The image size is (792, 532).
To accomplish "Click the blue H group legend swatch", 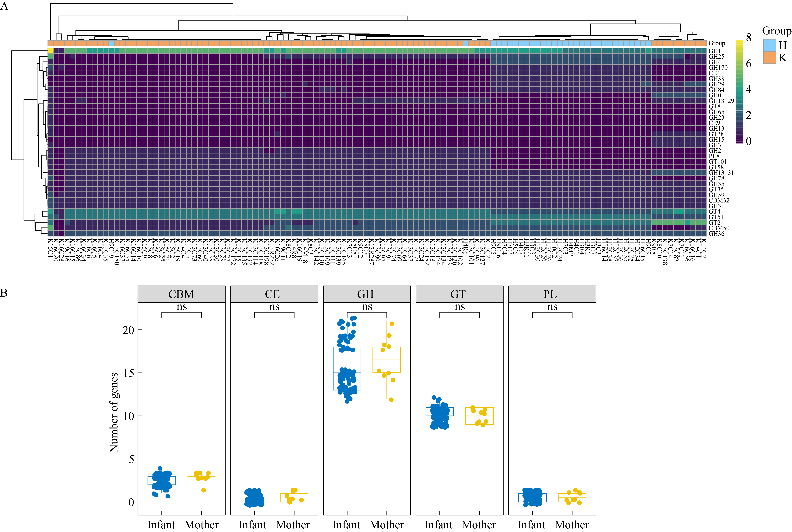I will pyautogui.click(x=770, y=45).
